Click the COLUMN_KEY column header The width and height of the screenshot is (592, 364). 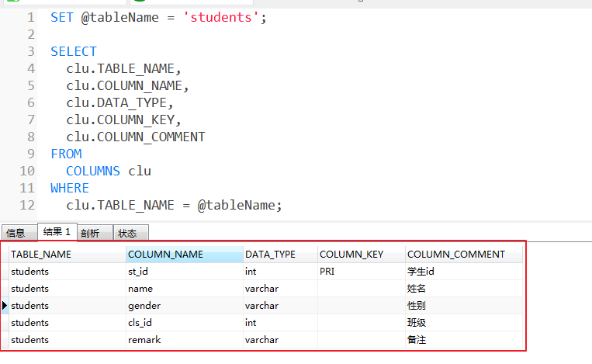[x=362, y=254]
